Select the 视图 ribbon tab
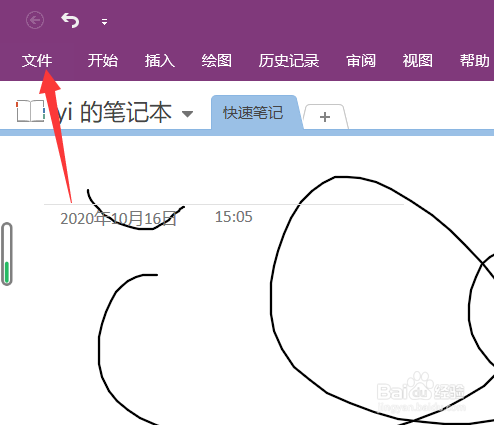This screenshot has width=494, height=425. tap(418, 61)
